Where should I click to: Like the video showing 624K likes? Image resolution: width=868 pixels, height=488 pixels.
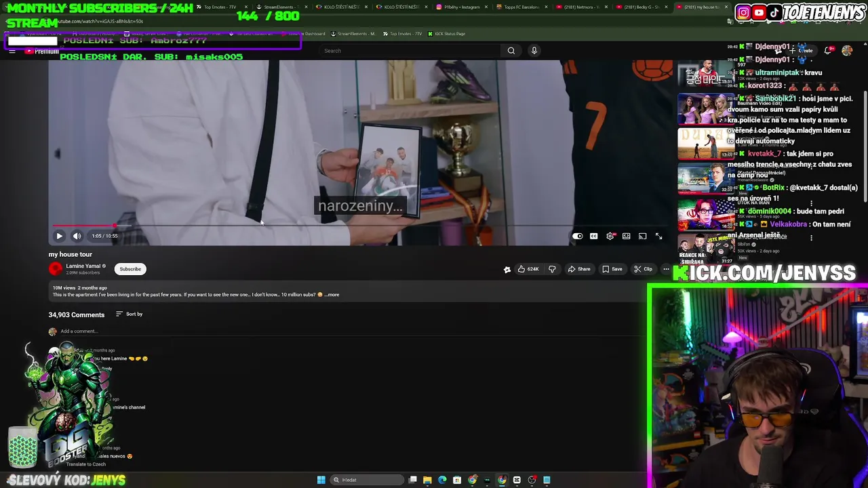528,269
